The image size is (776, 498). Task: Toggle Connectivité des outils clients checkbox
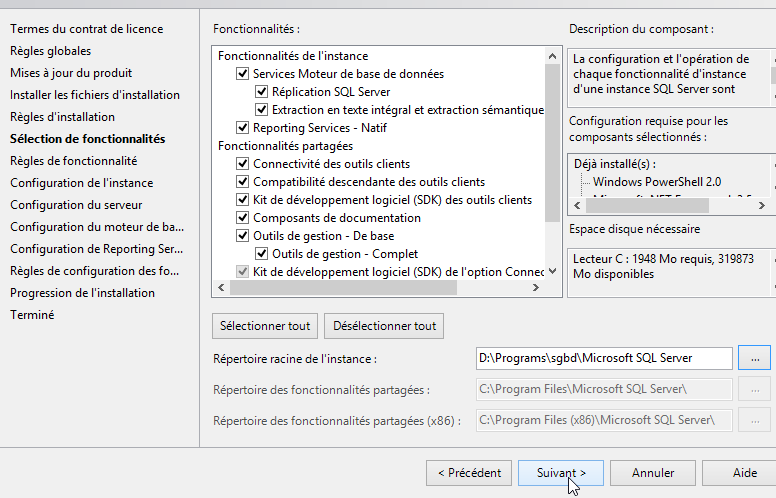(242, 164)
